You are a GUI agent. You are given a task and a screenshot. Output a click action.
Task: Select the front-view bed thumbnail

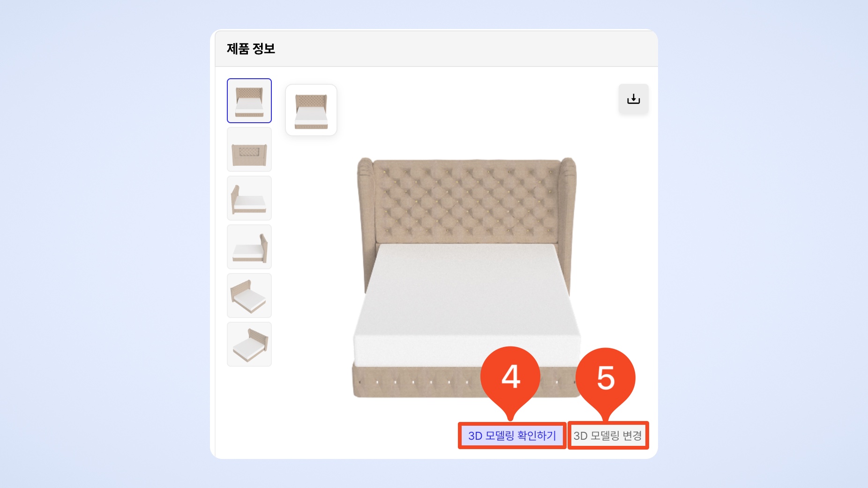coord(249,101)
